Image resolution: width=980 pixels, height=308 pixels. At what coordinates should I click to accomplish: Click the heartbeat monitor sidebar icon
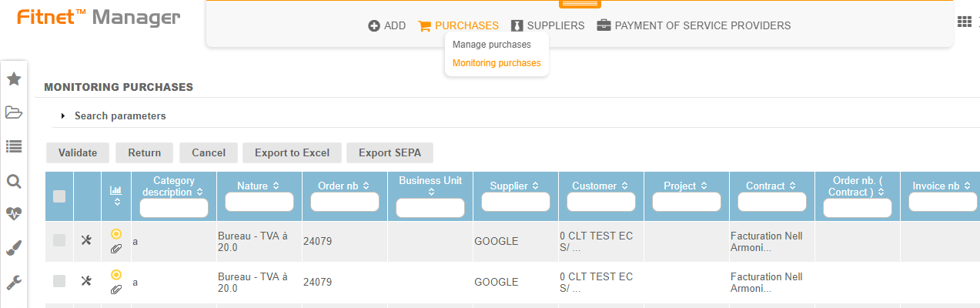14,214
